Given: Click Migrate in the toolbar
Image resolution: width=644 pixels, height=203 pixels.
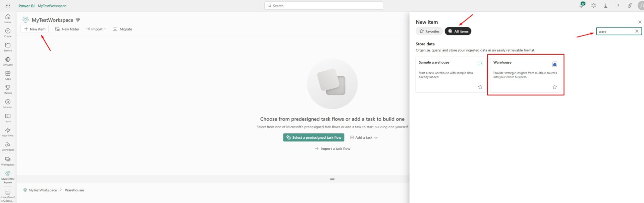Looking at the screenshot, I should pos(122,29).
